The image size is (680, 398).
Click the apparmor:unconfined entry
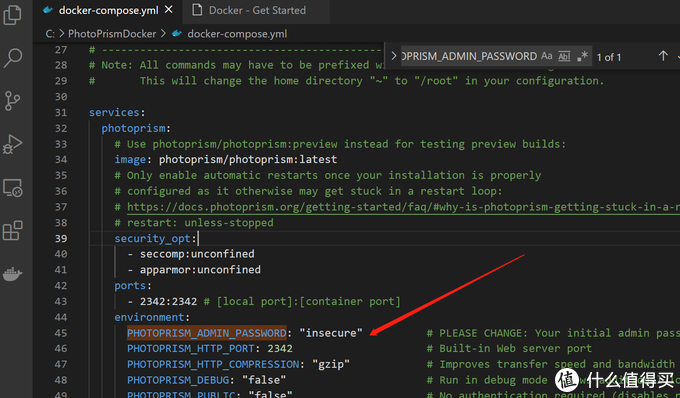click(200, 270)
